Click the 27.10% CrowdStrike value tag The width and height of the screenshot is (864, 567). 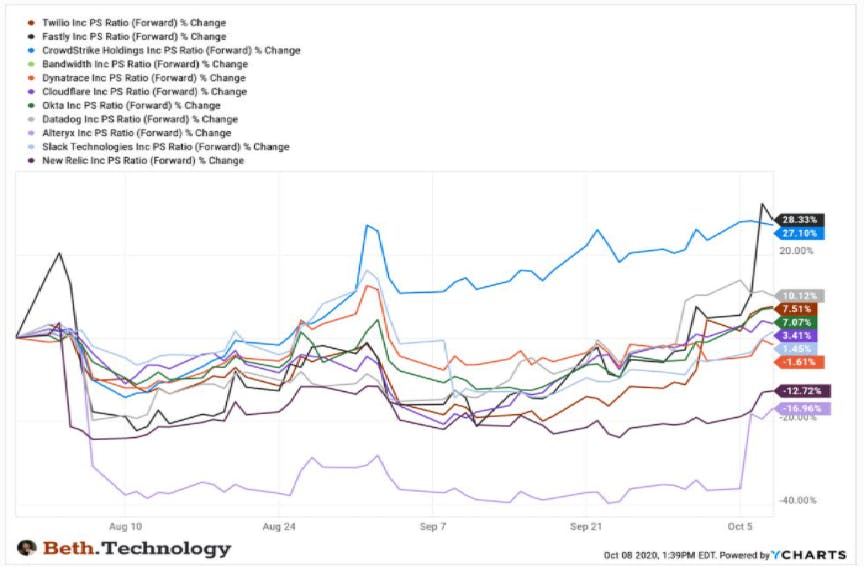point(800,234)
